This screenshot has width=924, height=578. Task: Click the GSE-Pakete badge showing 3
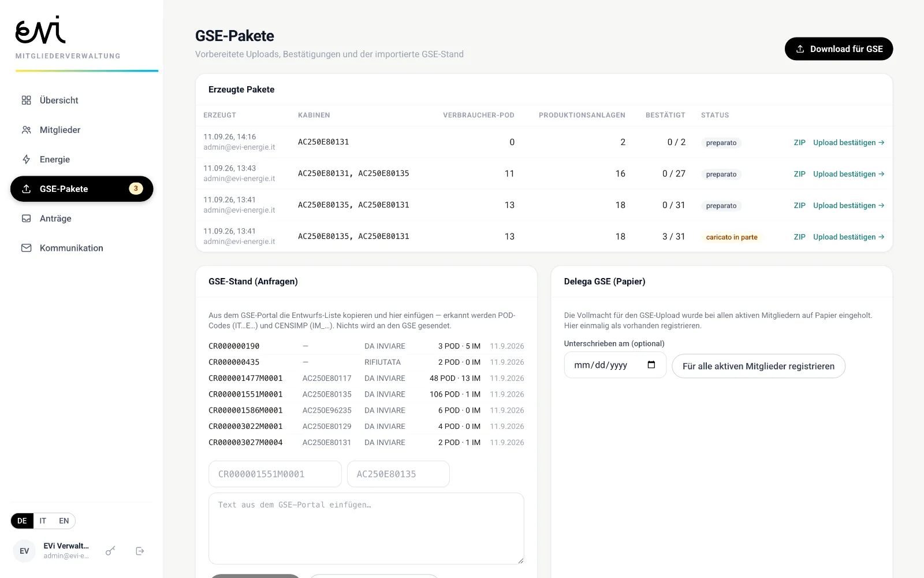pos(136,188)
